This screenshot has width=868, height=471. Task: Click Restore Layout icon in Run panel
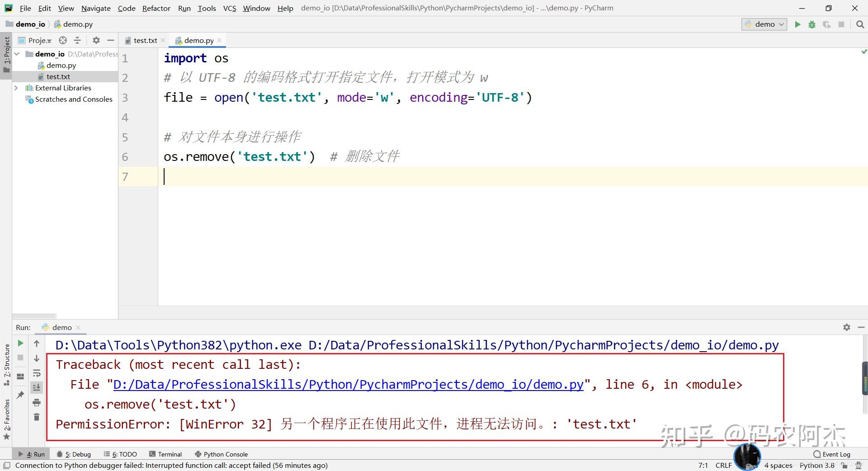tap(20, 376)
